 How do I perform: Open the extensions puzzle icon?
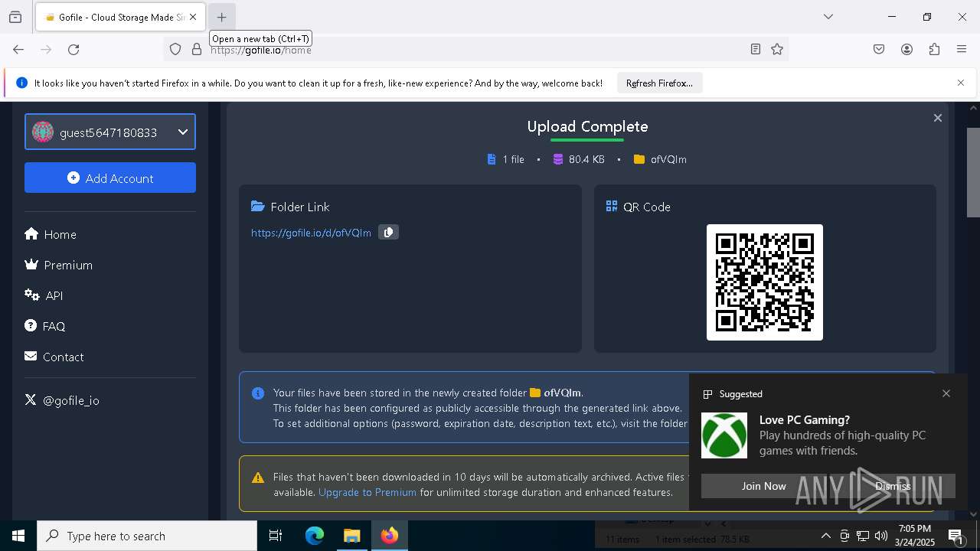pyautogui.click(x=934, y=50)
